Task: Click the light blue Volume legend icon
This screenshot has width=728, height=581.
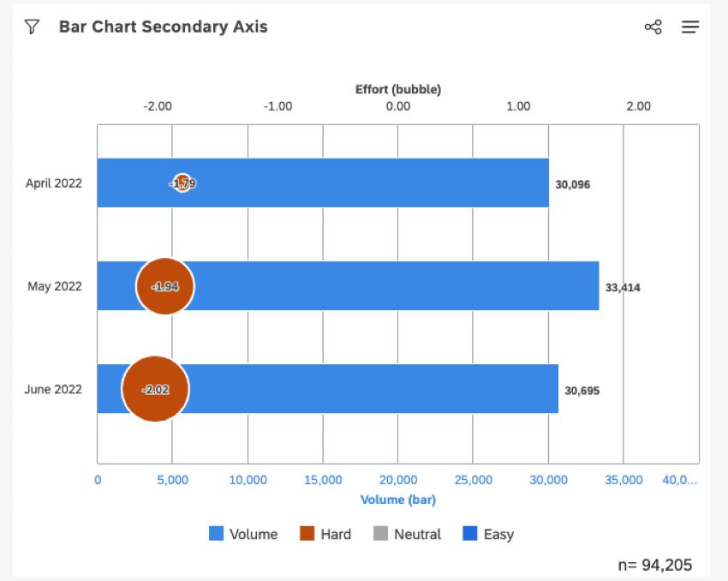Action: click(x=218, y=534)
